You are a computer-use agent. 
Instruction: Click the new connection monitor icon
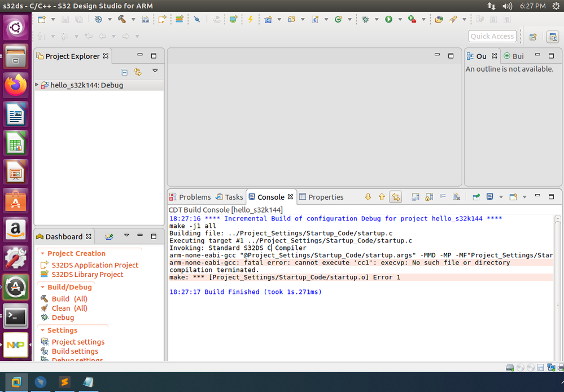233,19
